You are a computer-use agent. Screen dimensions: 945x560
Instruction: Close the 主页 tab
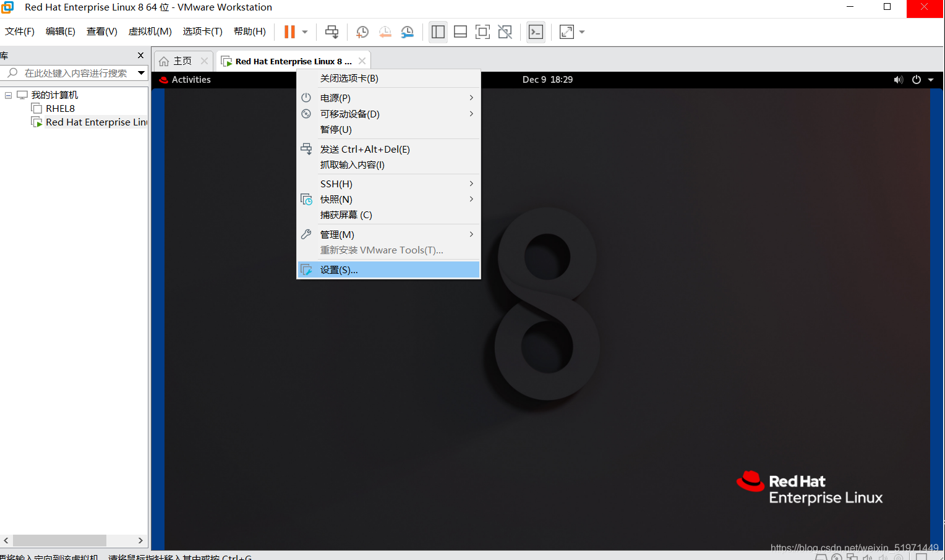tap(205, 61)
